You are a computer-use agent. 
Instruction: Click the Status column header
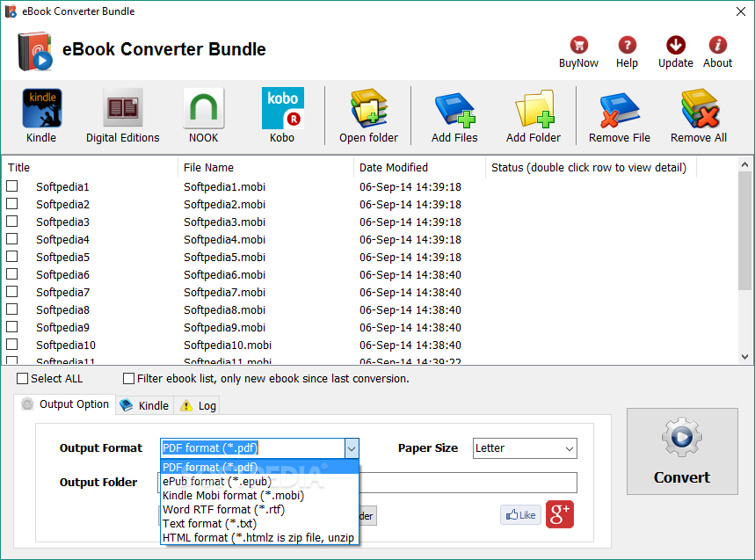pos(591,168)
